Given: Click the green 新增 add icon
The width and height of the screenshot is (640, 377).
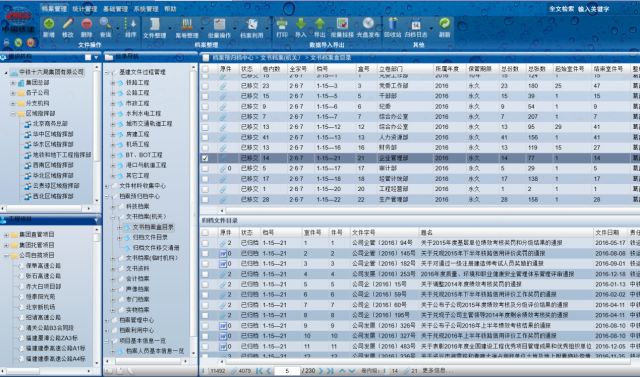Looking at the screenshot, I should 49,24.
